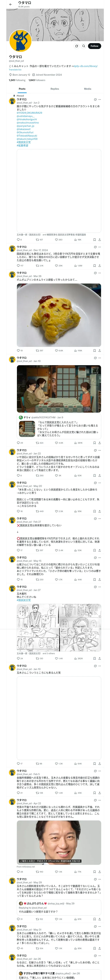Reply to the Dec 17, 2024 post
Viewport: 110px width, 980px height.
[x=18, y=266]
